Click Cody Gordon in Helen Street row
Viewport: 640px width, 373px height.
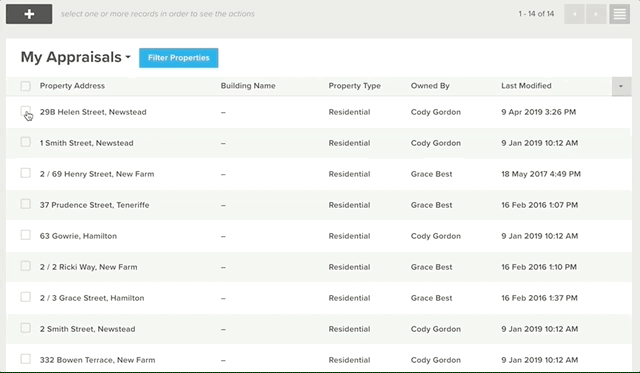(436, 112)
